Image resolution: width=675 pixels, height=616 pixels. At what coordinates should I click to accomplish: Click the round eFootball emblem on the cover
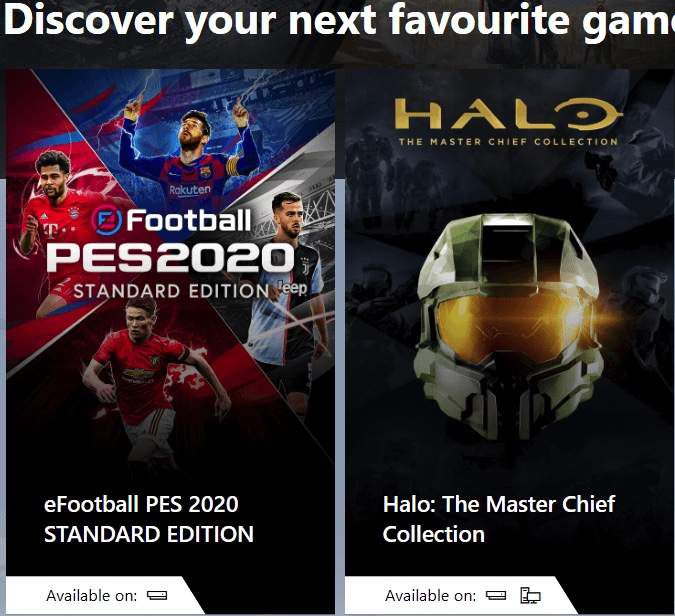(106, 220)
